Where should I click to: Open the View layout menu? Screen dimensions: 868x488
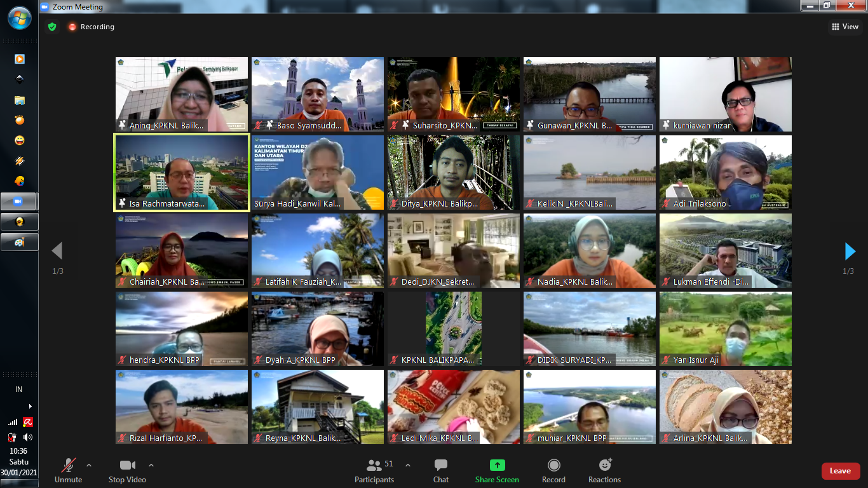pos(845,27)
